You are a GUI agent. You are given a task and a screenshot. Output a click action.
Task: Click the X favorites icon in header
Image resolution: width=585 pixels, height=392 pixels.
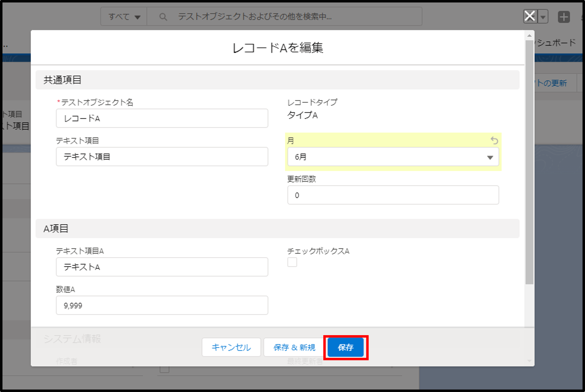[x=530, y=17]
